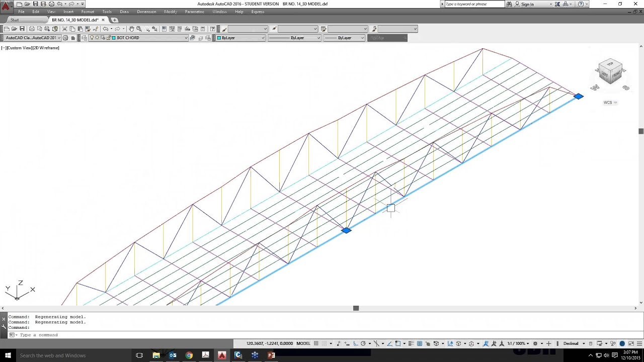Select the Pan hand tool
Screen dimensions: 644x362
click(131, 29)
